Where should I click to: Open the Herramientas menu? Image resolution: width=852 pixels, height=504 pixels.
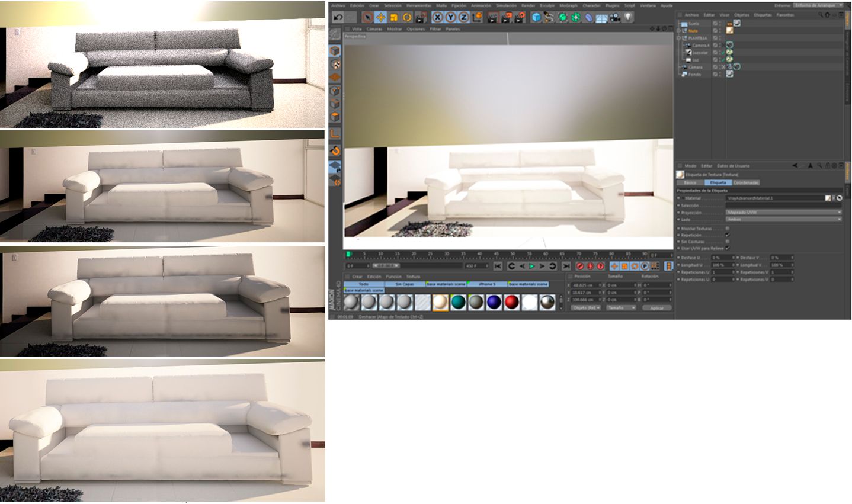[418, 5]
